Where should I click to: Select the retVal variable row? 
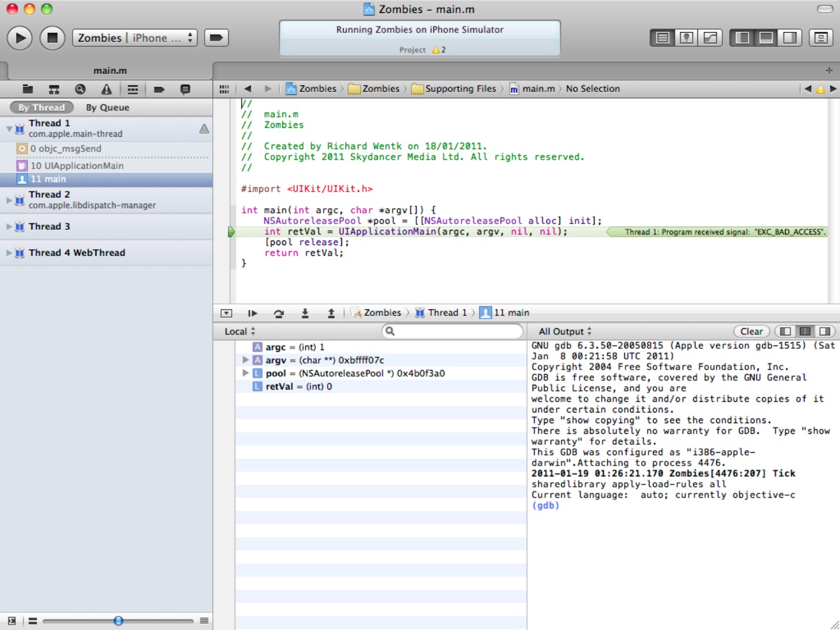click(x=381, y=387)
